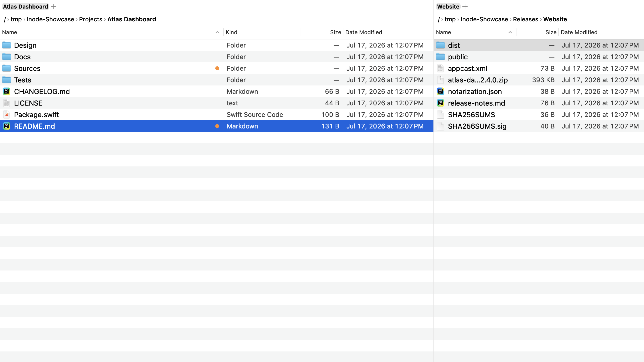Click the CHANGELOG.md PyCharm file icon
The width and height of the screenshot is (644, 362).
point(7,92)
